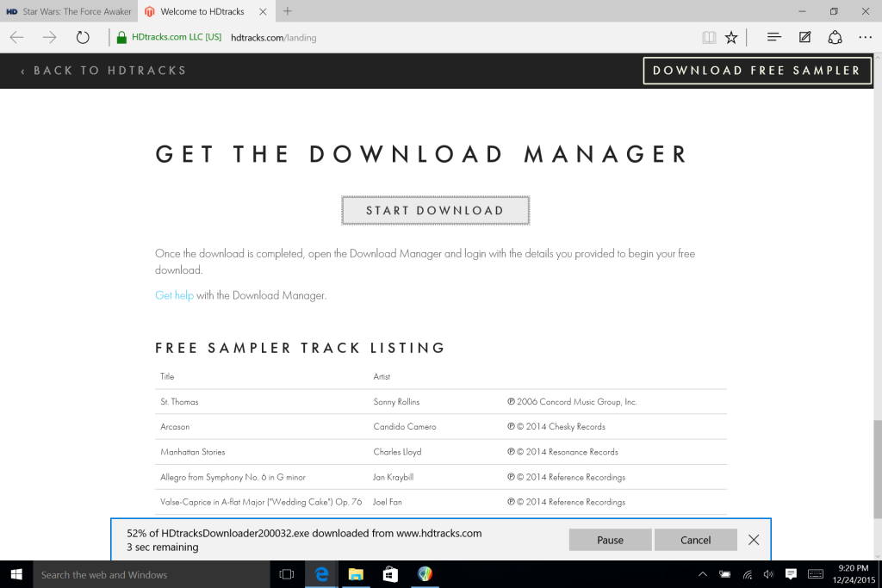Open the Share icon in Edge toolbar

click(x=835, y=37)
